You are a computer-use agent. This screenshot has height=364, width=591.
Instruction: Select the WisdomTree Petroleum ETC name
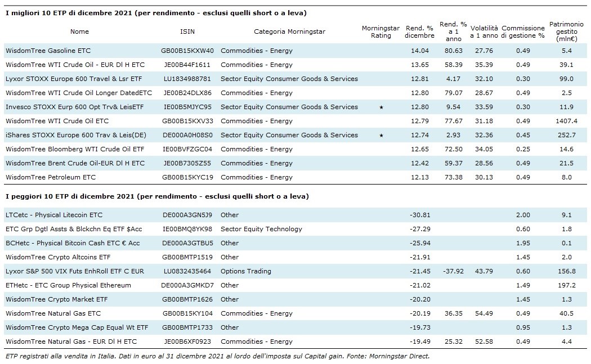[x=51, y=177]
